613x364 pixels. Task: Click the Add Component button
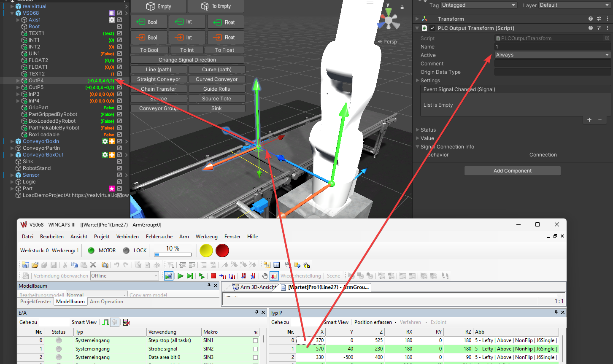[x=512, y=171]
